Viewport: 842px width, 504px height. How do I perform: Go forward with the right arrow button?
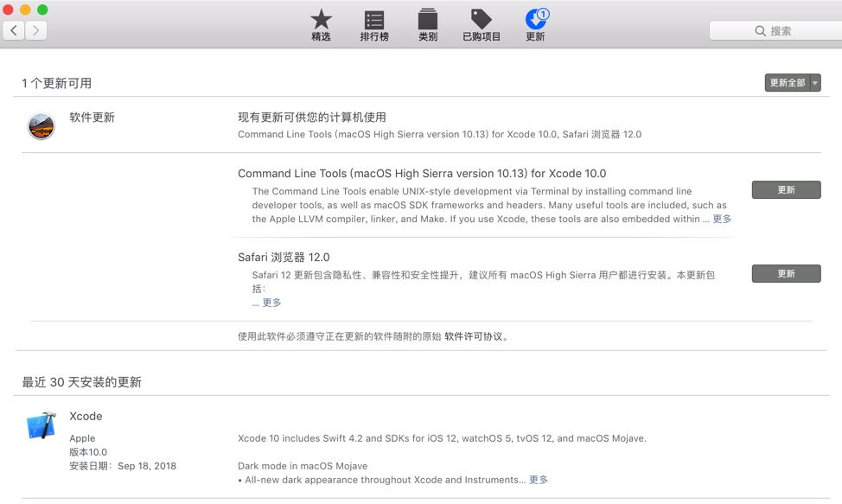pyautogui.click(x=36, y=30)
